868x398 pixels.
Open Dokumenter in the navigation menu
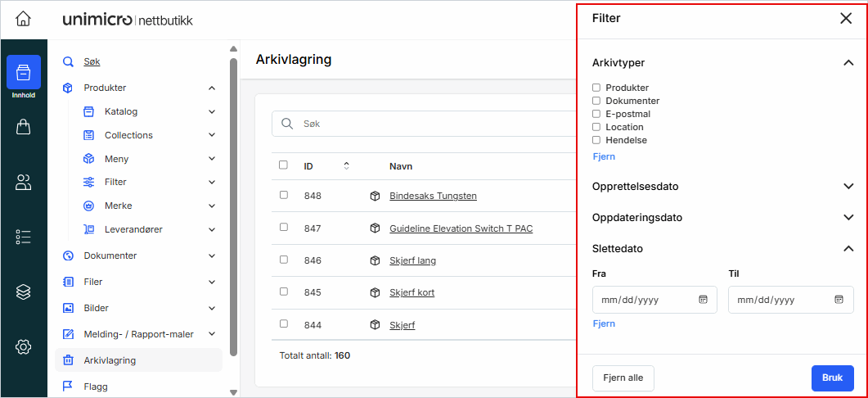coord(110,256)
